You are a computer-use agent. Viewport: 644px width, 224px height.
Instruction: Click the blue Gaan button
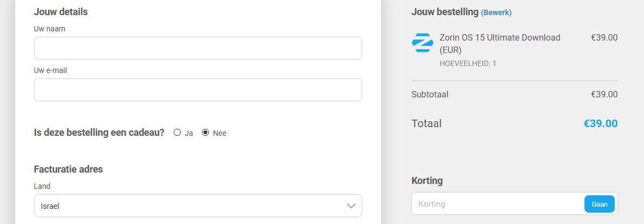pyautogui.click(x=599, y=205)
